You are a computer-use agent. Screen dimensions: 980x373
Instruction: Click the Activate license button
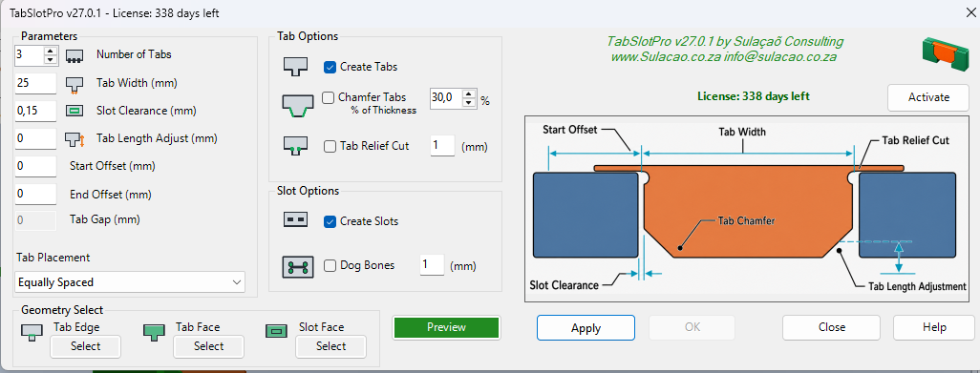pos(928,97)
